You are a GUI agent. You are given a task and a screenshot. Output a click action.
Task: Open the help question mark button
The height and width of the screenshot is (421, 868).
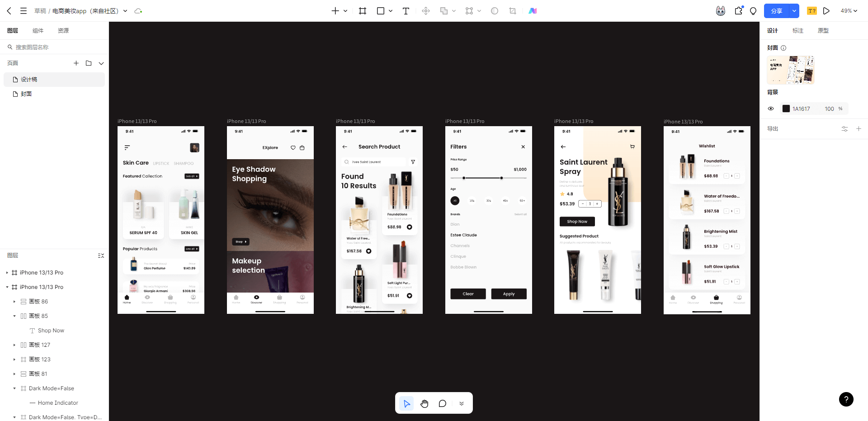[x=846, y=399]
